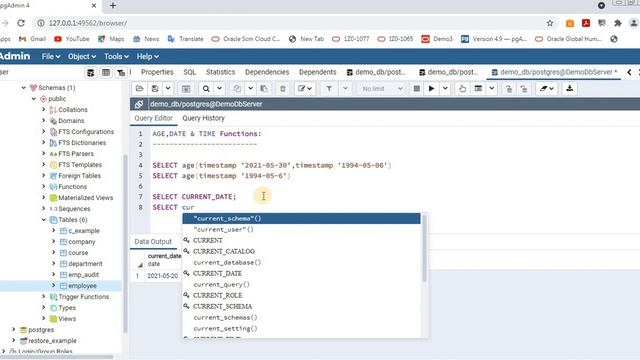
Task: Click the Explain hand icon
Action: pyautogui.click(x=462, y=89)
